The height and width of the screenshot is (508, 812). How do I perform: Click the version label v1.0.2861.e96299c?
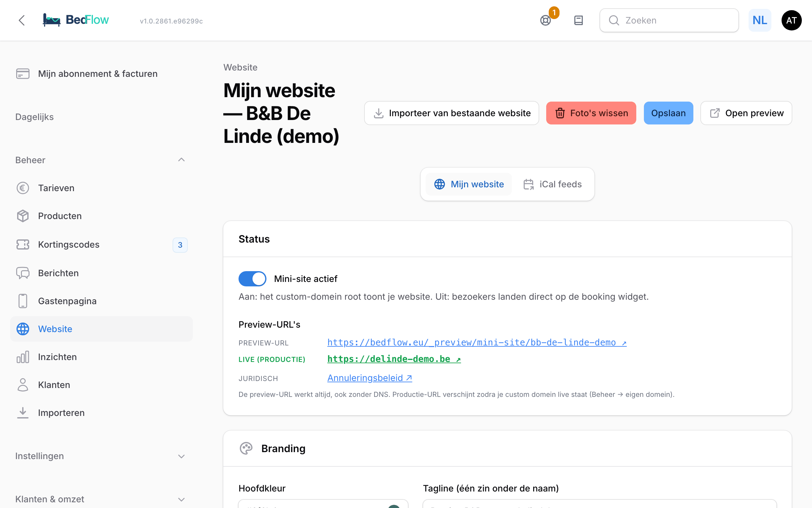coord(171,21)
